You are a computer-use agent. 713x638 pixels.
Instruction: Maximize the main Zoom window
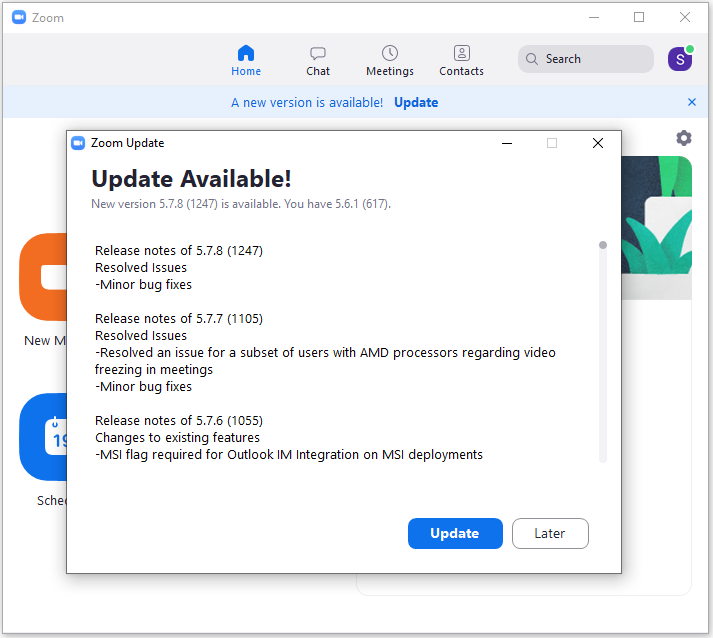pyautogui.click(x=639, y=17)
